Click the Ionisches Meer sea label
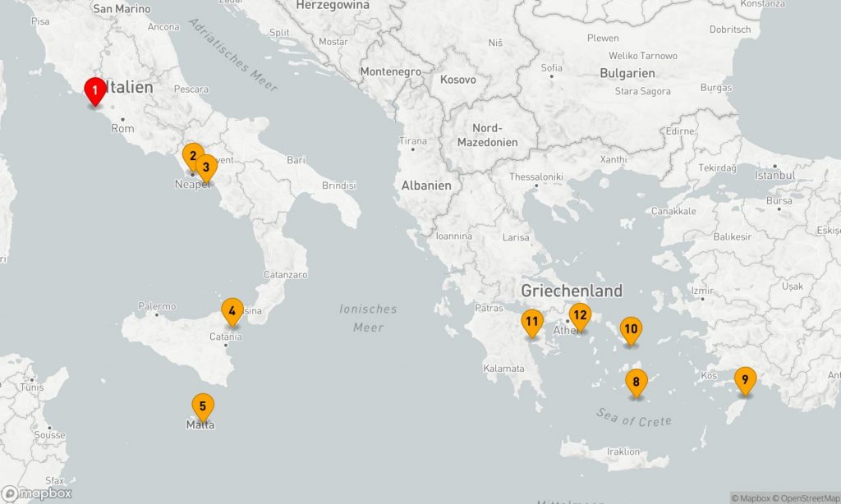This screenshot has width=841, height=504. (x=368, y=318)
